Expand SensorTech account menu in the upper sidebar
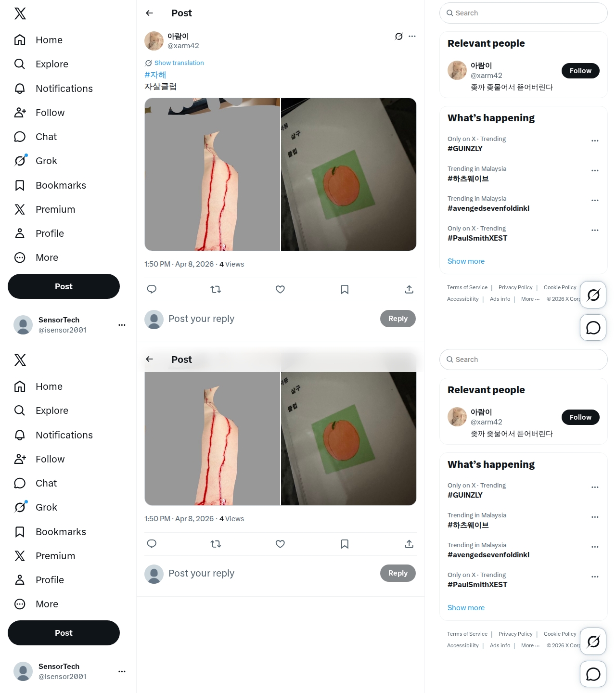Viewport: 616px width, 693px height. [122, 325]
